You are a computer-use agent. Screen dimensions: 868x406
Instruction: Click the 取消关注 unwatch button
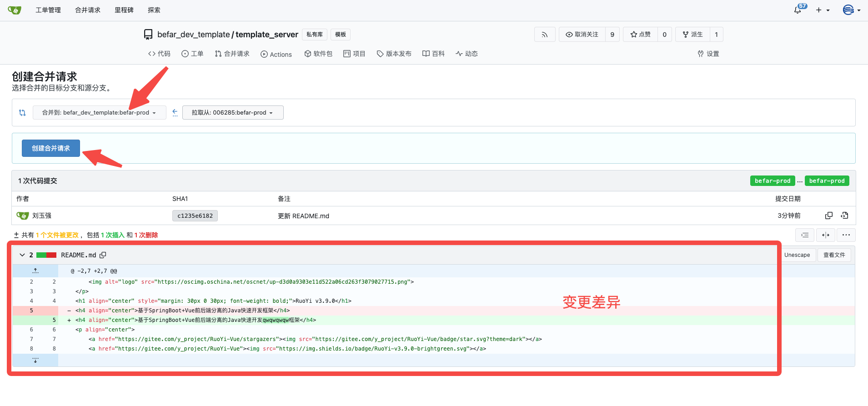point(582,35)
